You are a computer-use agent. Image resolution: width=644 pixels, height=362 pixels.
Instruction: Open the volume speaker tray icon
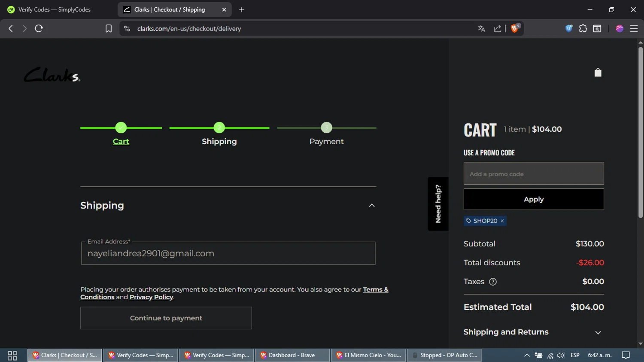click(x=561, y=355)
